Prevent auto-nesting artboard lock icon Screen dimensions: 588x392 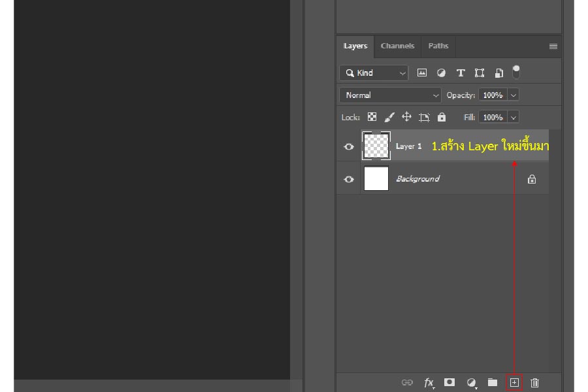424,118
